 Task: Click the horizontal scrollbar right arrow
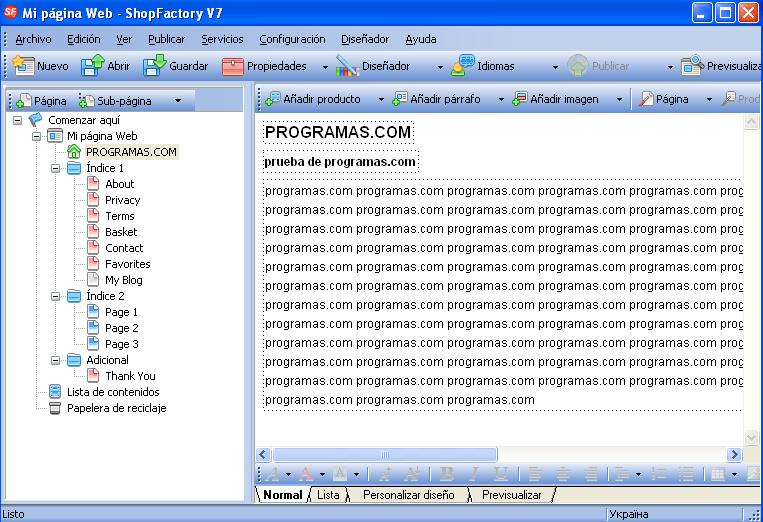point(734,454)
